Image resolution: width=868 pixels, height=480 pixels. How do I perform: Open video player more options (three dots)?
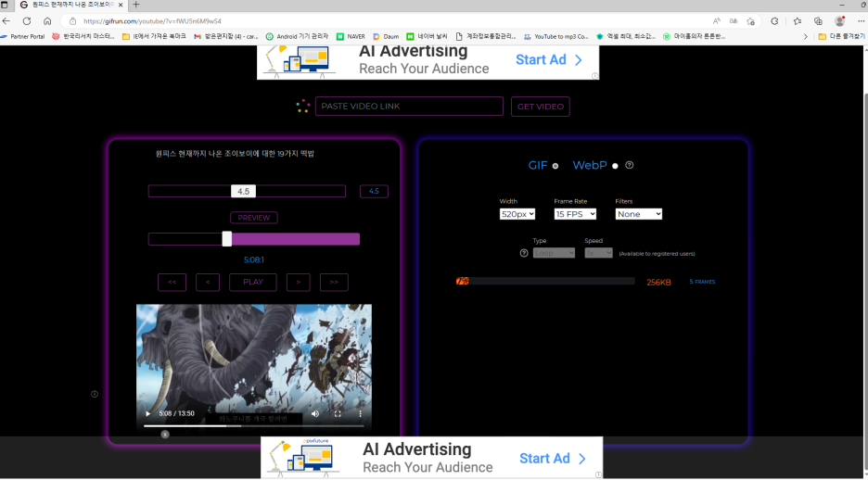[x=360, y=413]
